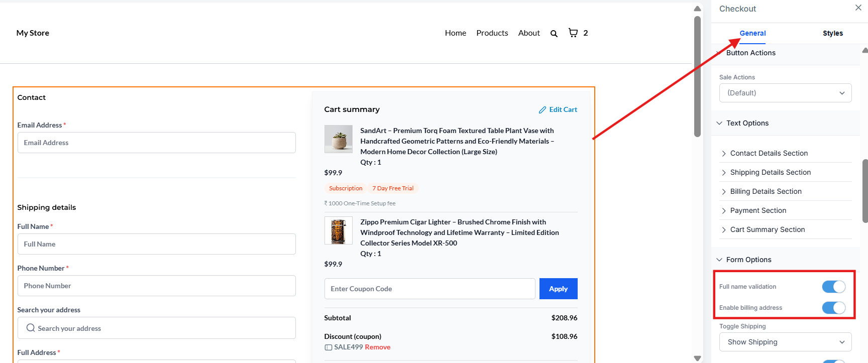Click the Apply coupon button
The width and height of the screenshot is (868, 363).
tap(558, 289)
